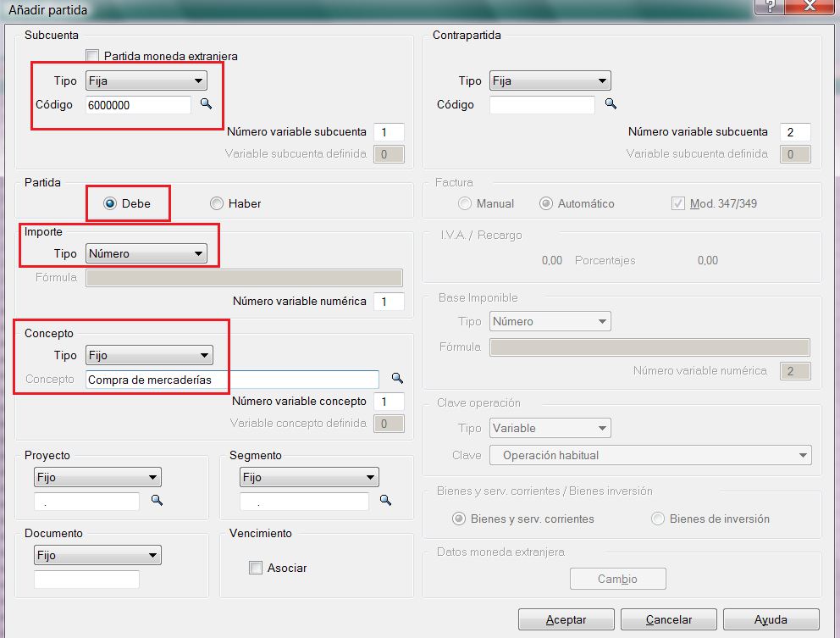Open the Subcuenta Tipo dropdown showing Fija
The image size is (840, 638).
click(x=146, y=81)
